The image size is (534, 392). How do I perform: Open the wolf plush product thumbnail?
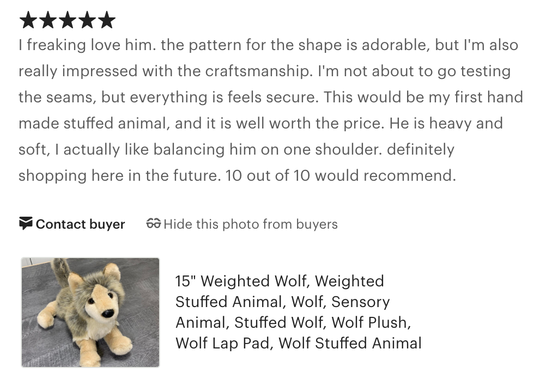pos(90,313)
